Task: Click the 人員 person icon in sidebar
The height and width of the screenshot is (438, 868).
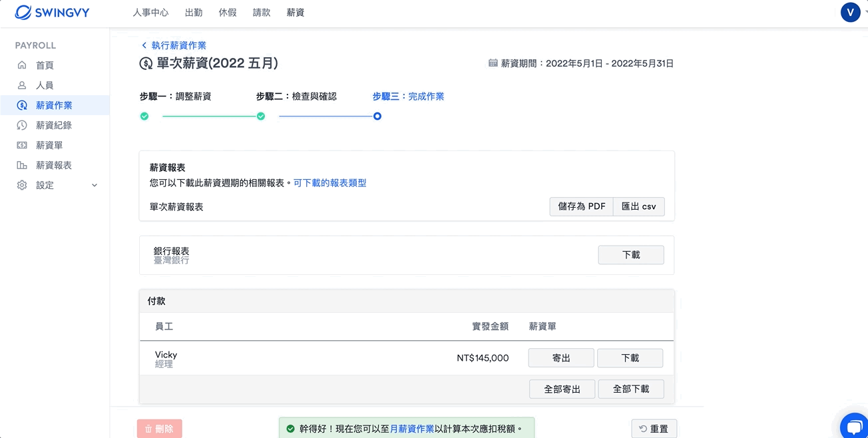Action: pos(22,85)
